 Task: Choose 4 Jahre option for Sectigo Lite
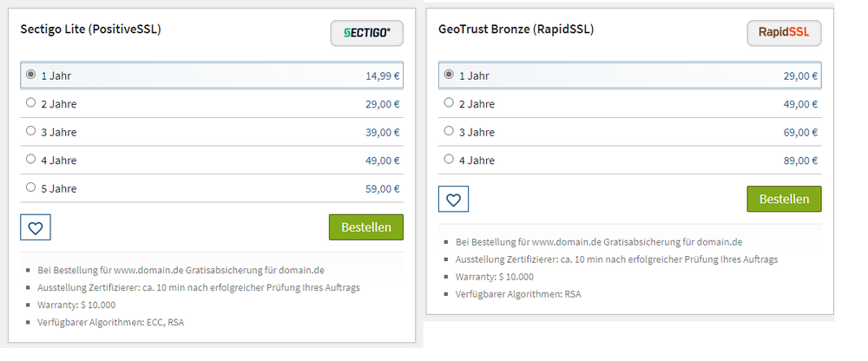pos(31,159)
